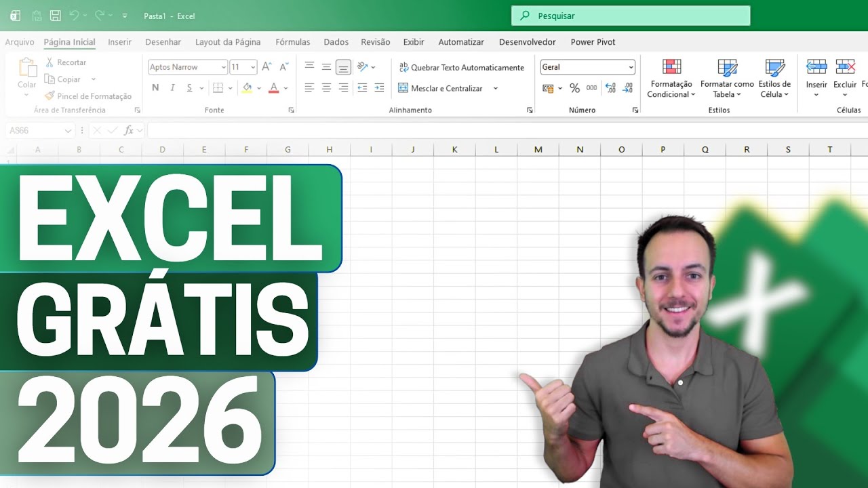The image size is (868, 488).
Task: Open Geral number format dropdown
Action: [x=631, y=67]
